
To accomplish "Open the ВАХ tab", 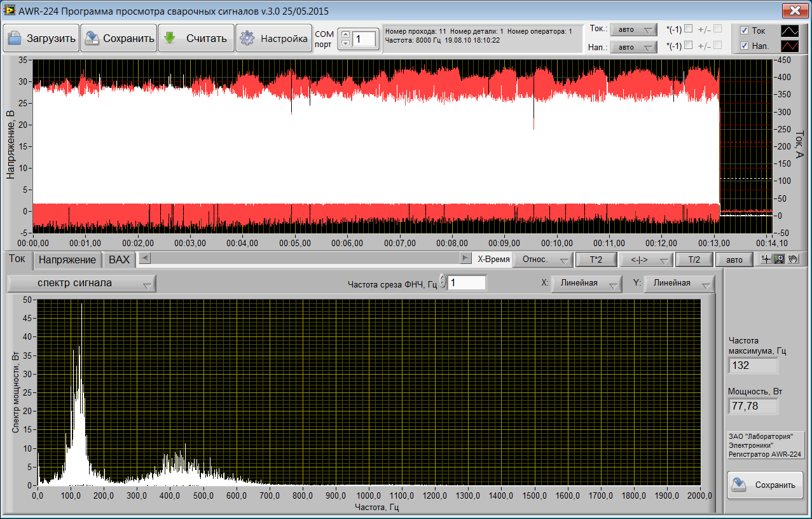I will [x=119, y=259].
